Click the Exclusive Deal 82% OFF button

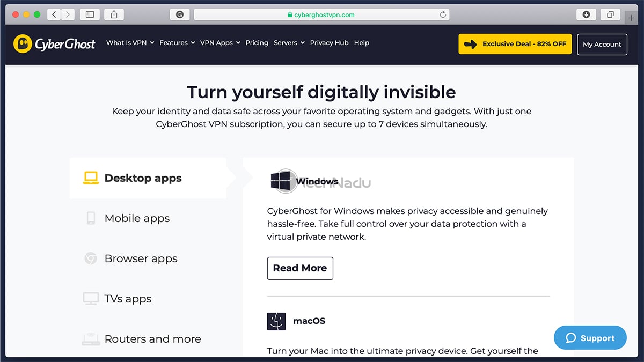point(515,44)
